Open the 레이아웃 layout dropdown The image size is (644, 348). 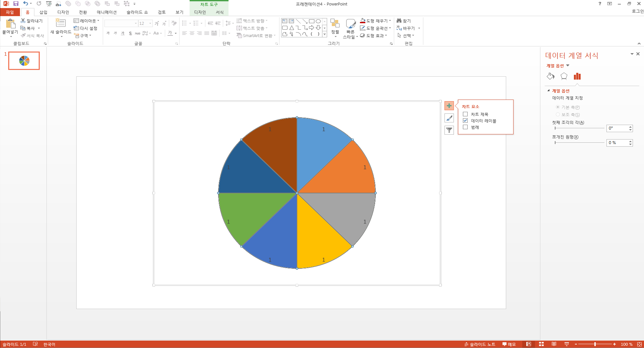[x=87, y=21]
